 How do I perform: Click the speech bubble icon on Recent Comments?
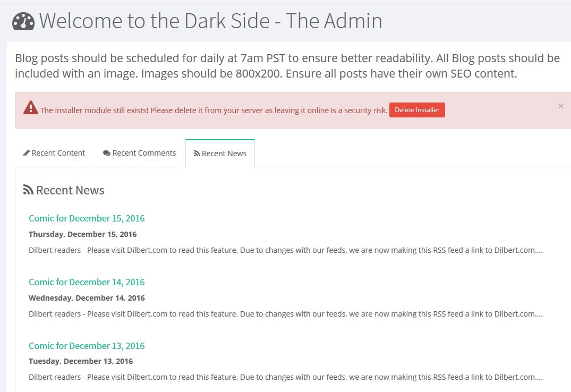[107, 154]
